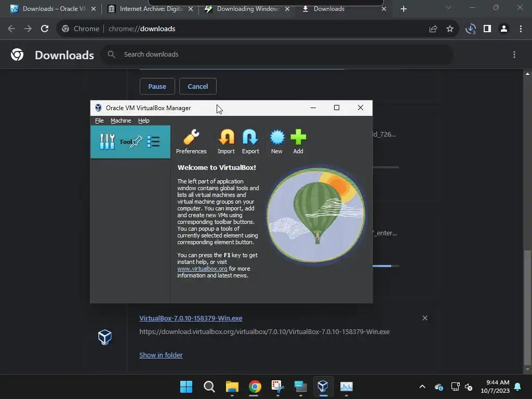Image resolution: width=532 pixels, height=399 pixels.
Task: Click the Add machine plus icon
Action: pyautogui.click(x=298, y=142)
